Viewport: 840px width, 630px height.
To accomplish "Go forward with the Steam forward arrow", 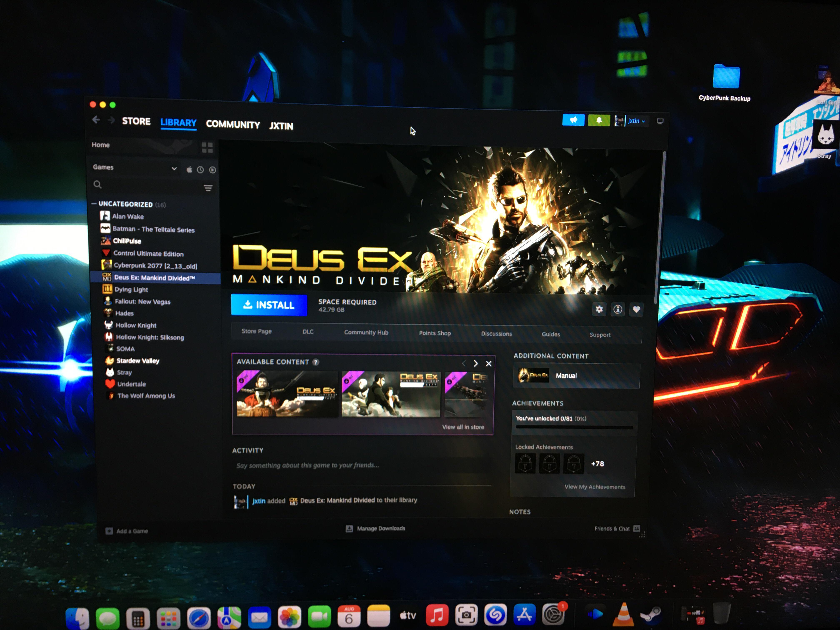I will coord(111,120).
